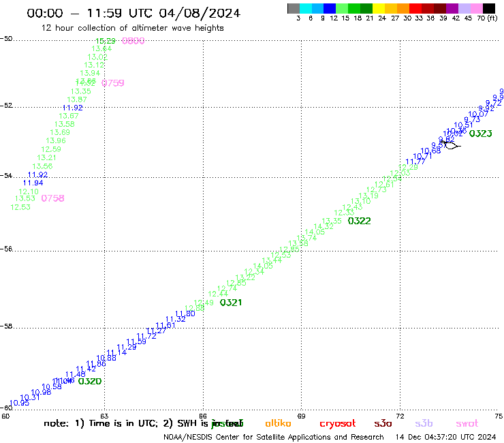Click the pink time label 0758
The width and height of the screenshot is (504, 443).
[x=52, y=198]
